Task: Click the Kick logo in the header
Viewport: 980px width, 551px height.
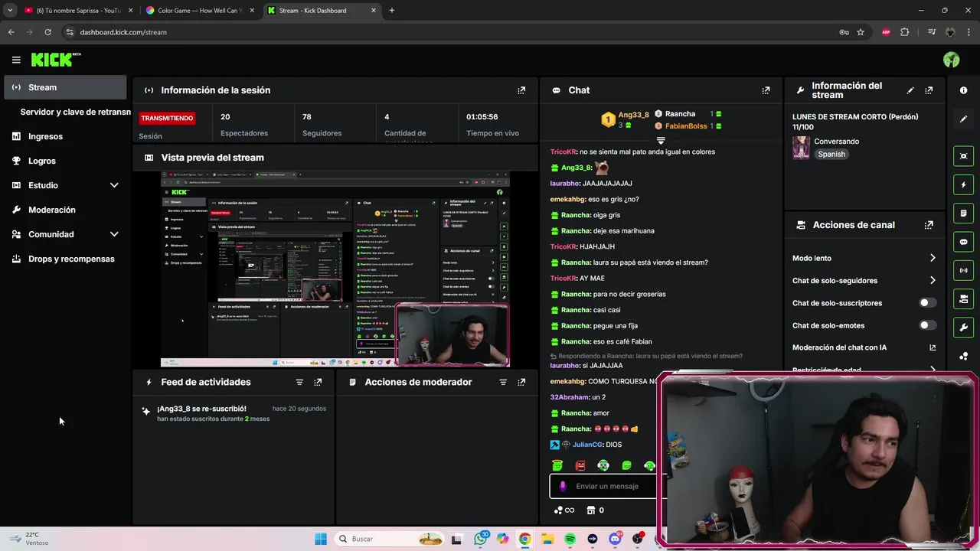Action: (56, 60)
